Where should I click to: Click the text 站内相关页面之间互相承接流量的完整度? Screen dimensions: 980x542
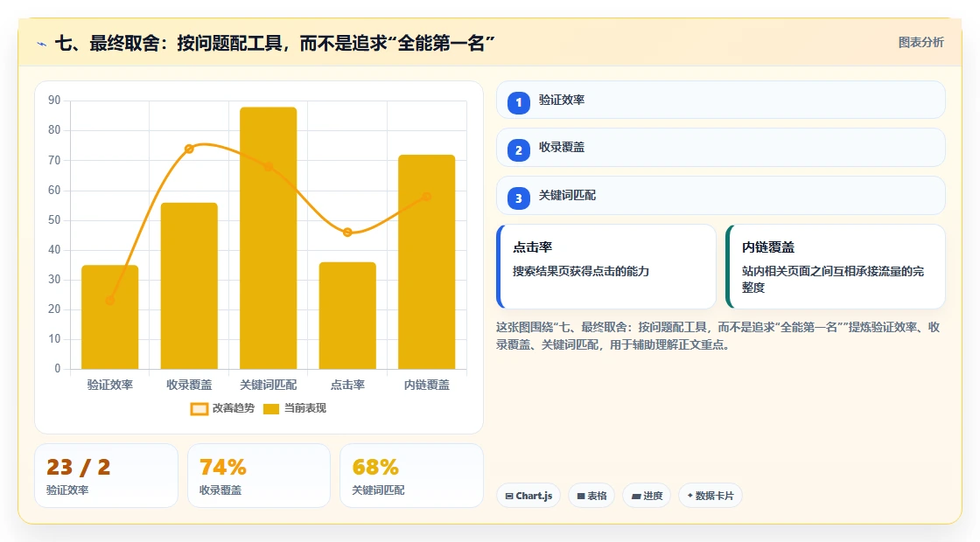[x=833, y=279]
